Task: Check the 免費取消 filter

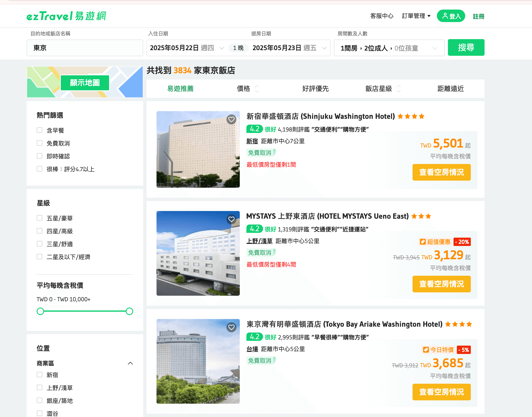Action: [x=40, y=143]
